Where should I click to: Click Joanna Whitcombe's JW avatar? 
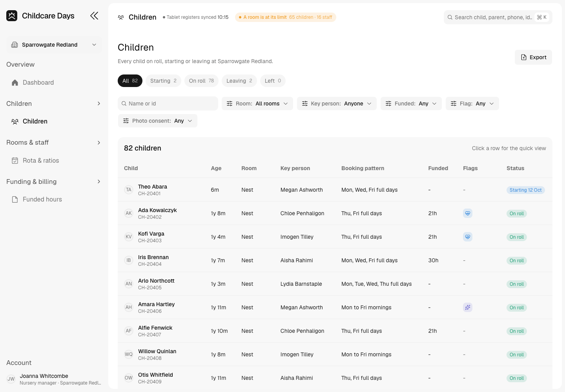(11, 379)
